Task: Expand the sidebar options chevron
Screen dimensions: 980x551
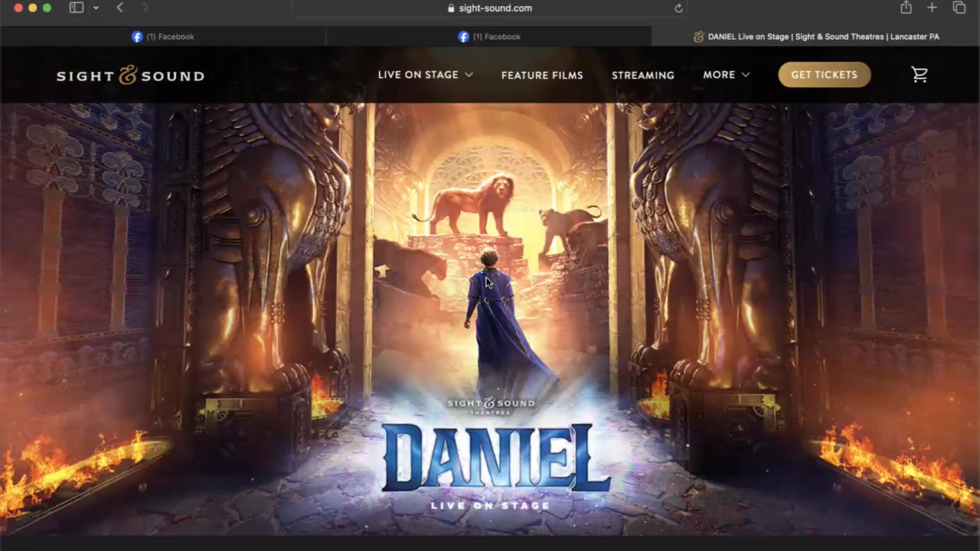Action: [x=96, y=8]
